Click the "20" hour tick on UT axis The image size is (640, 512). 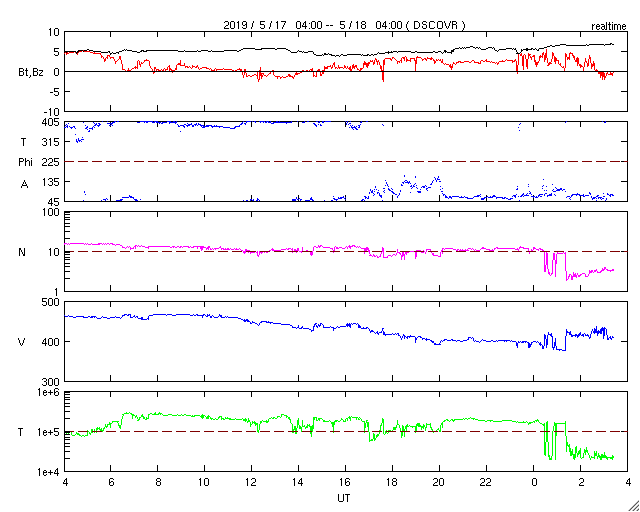[439, 482]
